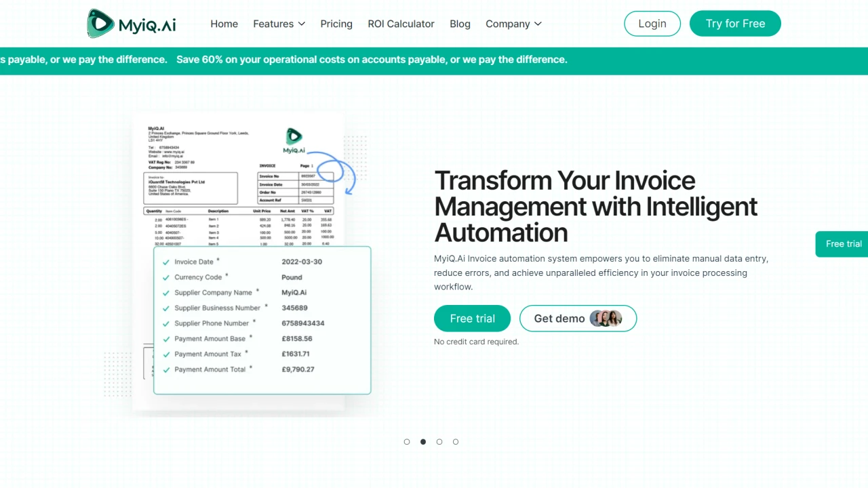This screenshot has height=488, width=868.
Task: Click the Invoice Date checkmark icon
Action: click(x=166, y=262)
